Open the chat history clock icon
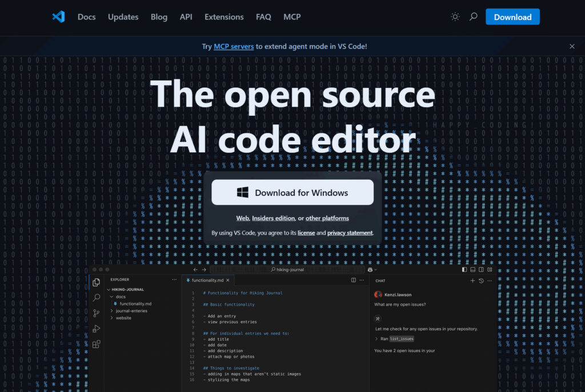This screenshot has height=392, width=585. [x=481, y=281]
